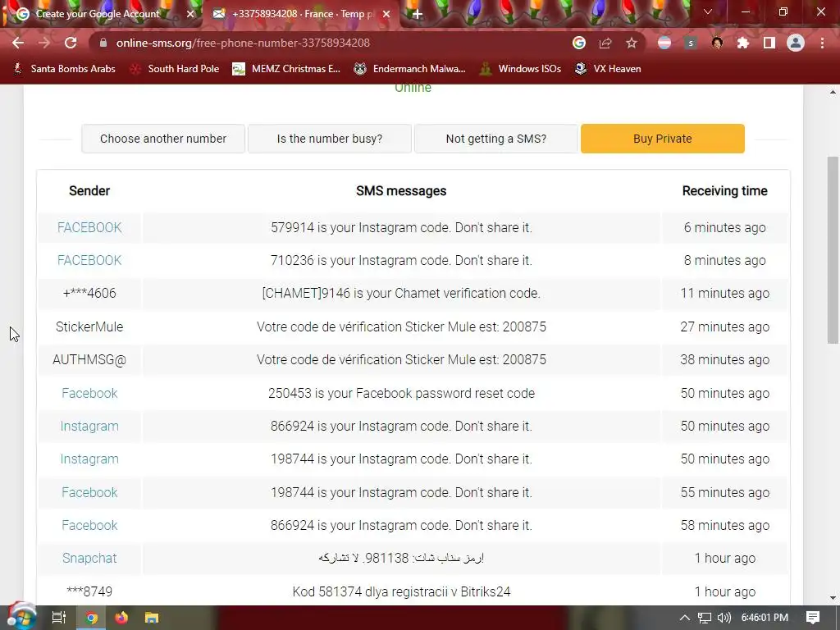
Task: Click the page vertical scrollbar thumb
Action: (833, 249)
